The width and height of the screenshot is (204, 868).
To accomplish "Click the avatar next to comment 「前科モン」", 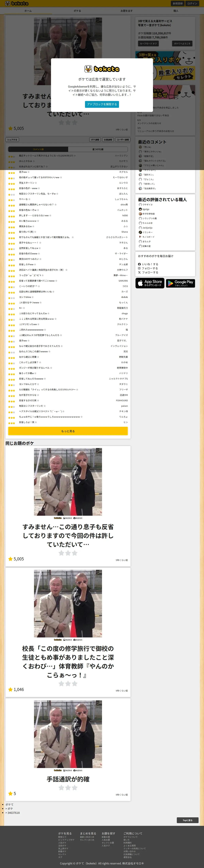I will point(140,175).
